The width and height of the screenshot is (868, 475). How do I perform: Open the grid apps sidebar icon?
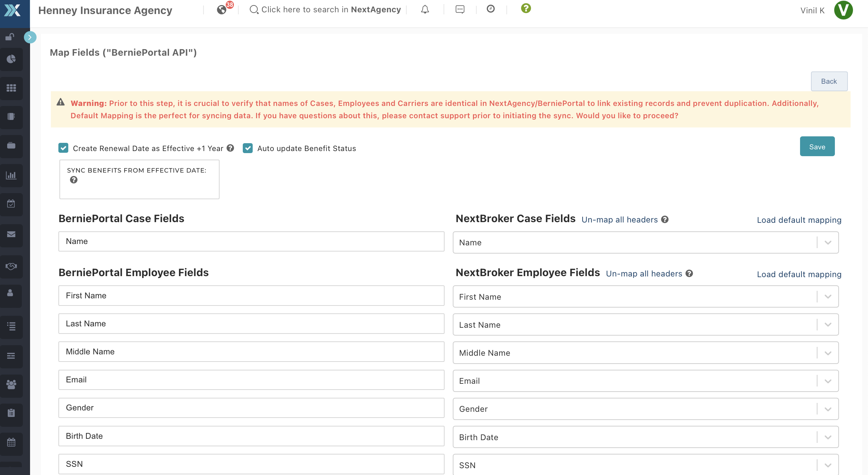tap(11, 88)
